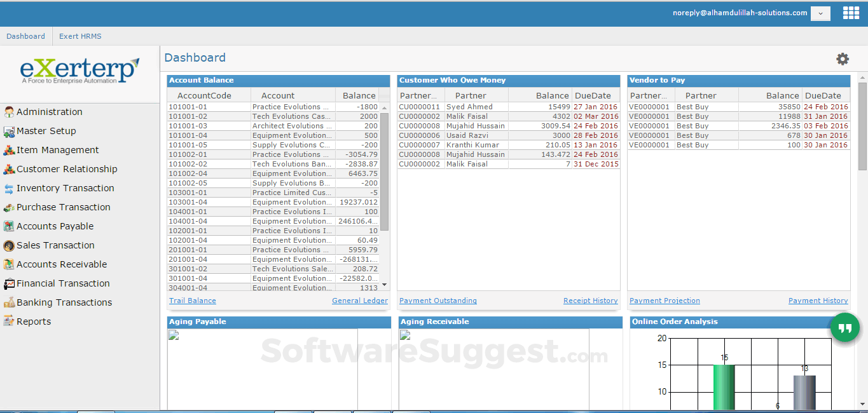Click the Aging Receivable panel header
This screenshot has width=868, height=413.
click(x=511, y=322)
